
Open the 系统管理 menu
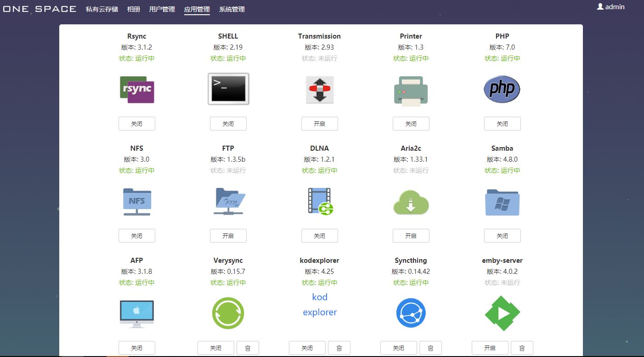coord(232,9)
